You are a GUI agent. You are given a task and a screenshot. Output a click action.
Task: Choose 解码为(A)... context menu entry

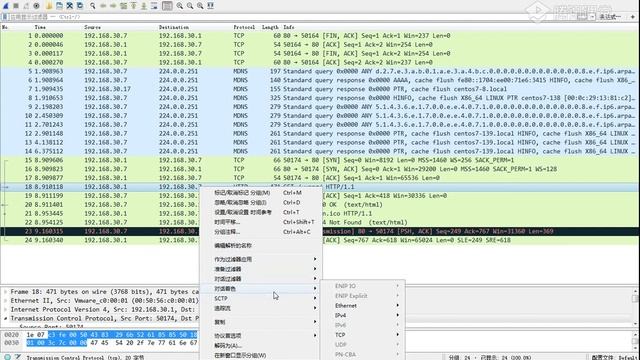tap(260, 345)
